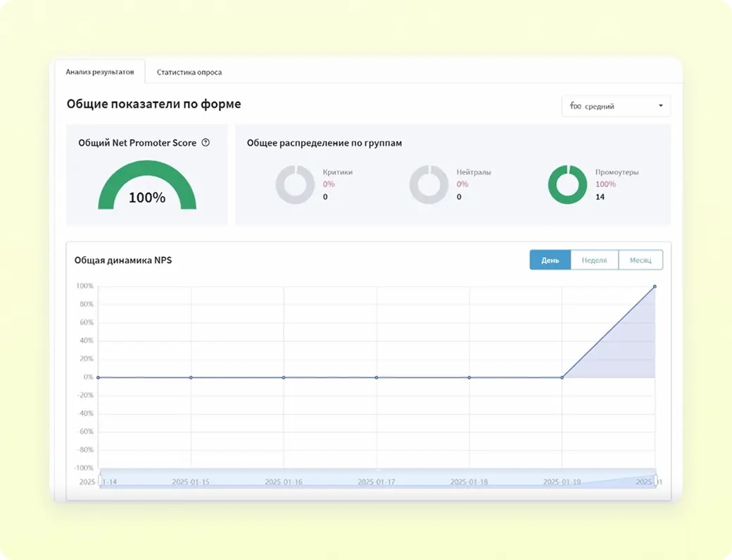The width and height of the screenshot is (732, 560).
Task: Switch the NPS chart to День view
Action: click(x=550, y=260)
